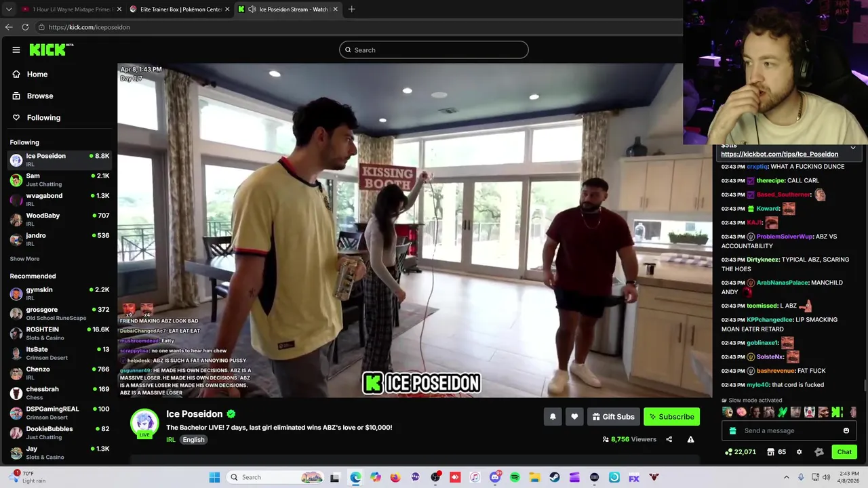Image resolution: width=868 pixels, height=488 pixels.
Task: Open chessbrah Chess stream
Action: [x=60, y=392]
